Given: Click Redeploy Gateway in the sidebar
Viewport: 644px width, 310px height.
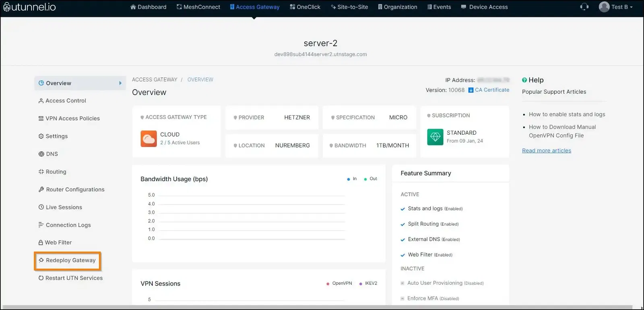Looking at the screenshot, I should [x=67, y=261].
